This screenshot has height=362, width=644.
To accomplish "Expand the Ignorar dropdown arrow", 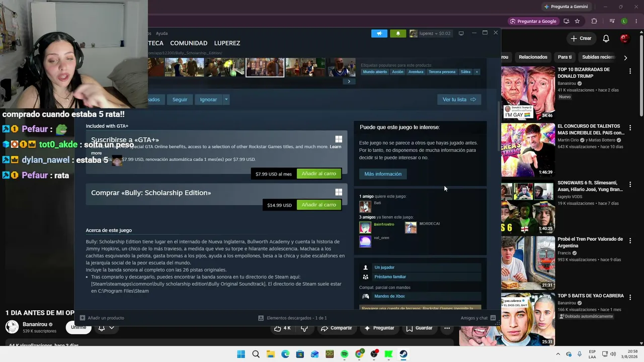I will 226,100.
